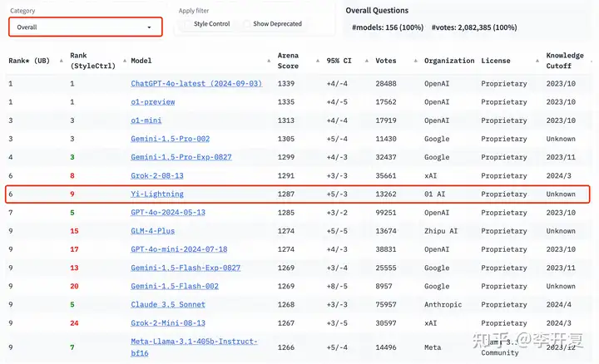
Task: Select StyleCtrl rank 20 cell
Action: [x=74, y=286]
